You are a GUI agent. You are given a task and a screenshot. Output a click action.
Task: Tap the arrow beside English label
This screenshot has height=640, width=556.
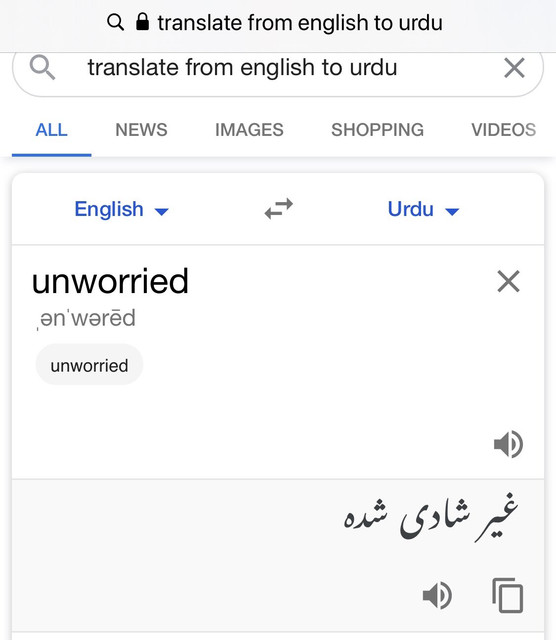[x=162, y=211]
